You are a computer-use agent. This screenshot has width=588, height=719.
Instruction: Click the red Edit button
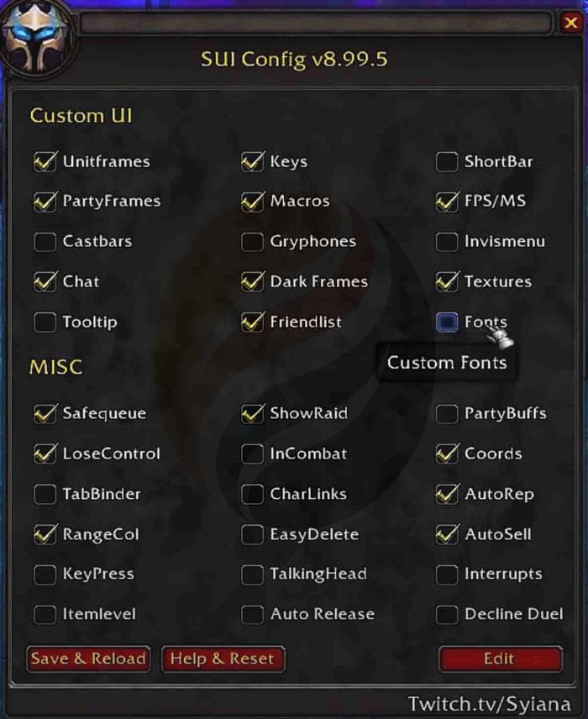(x=500, y=659)
